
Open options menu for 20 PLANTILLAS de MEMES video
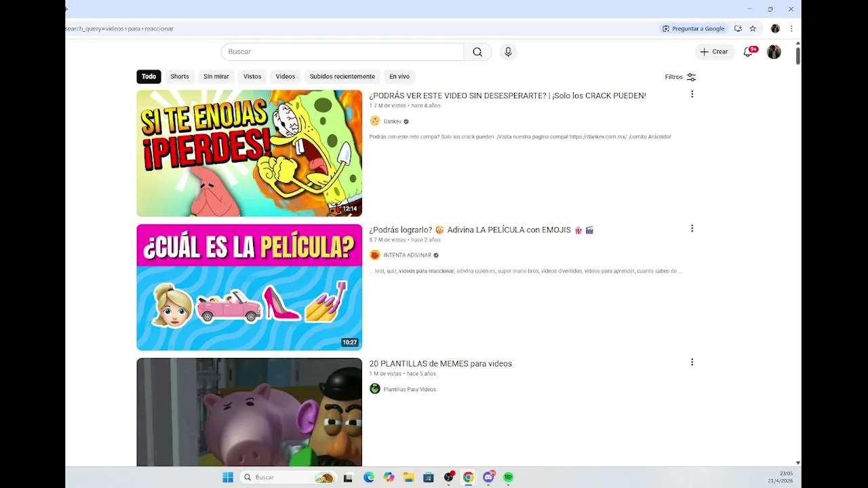[x=692, y=362]
